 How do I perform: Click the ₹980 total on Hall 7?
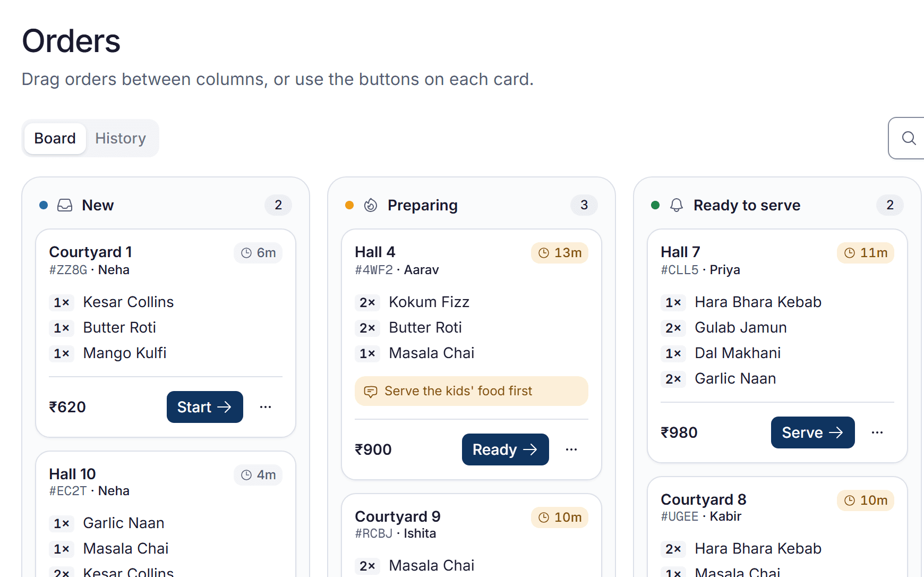click(679, 432)
